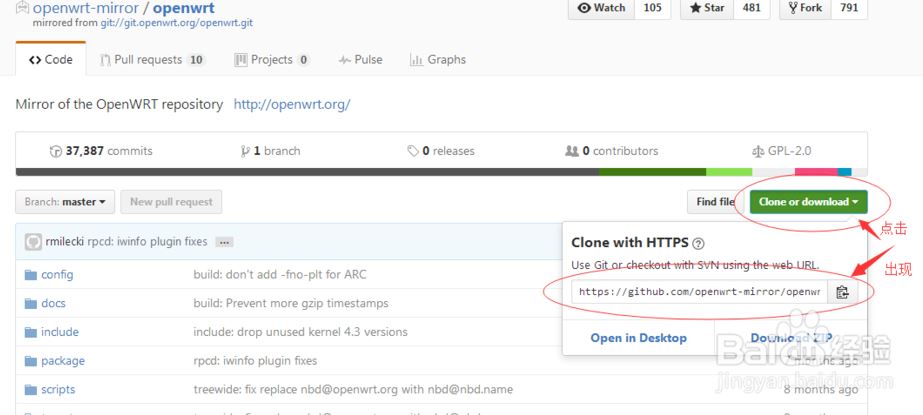Click the include folder icon
Image resolution: width=923 pixels, height=415 pixels.
(30, 332)
